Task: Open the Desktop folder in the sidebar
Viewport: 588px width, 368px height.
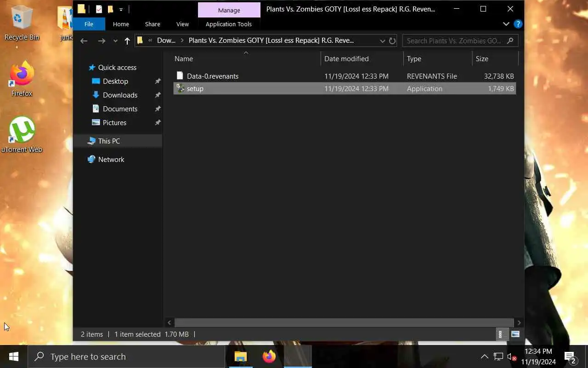Action: [x=115, y=81]
